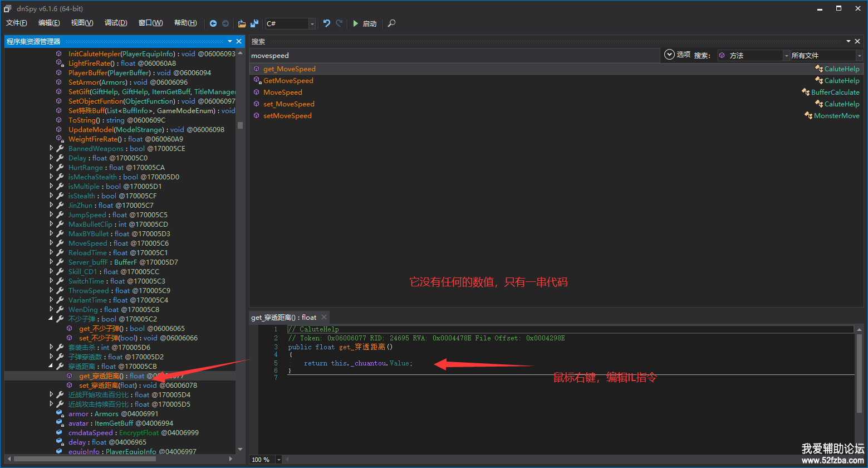Select the set_MoveSpeed search result
This screenshot has width=868, height=468.
(556, 104)
